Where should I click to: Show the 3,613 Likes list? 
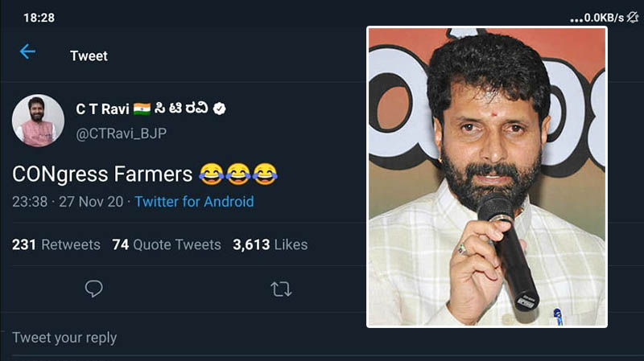pos(270,244)
